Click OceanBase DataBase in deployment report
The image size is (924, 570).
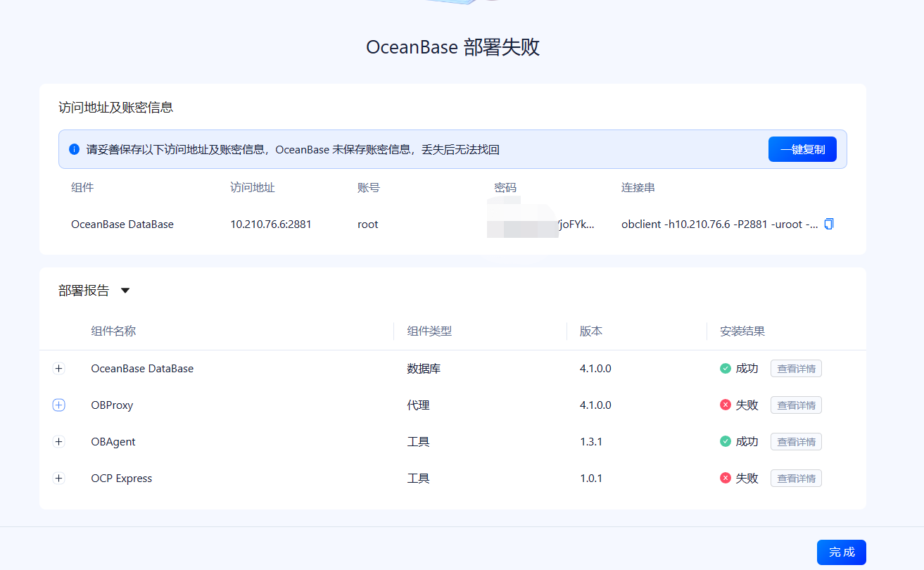(x=142, y=369)
